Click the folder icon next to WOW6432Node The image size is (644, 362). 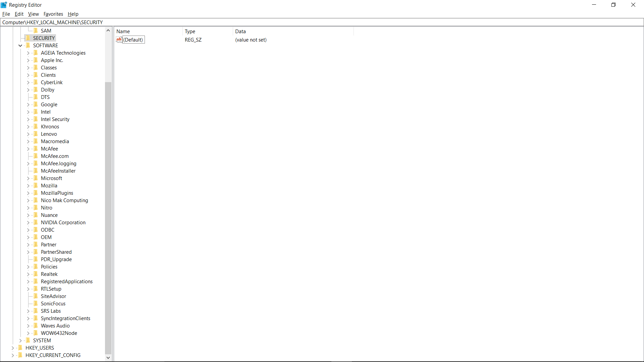[36, 333]
